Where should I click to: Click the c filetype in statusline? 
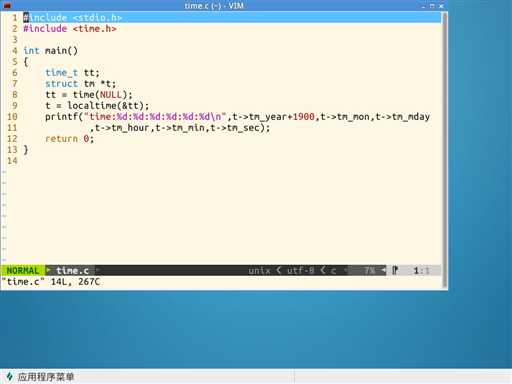pos(333,270)
